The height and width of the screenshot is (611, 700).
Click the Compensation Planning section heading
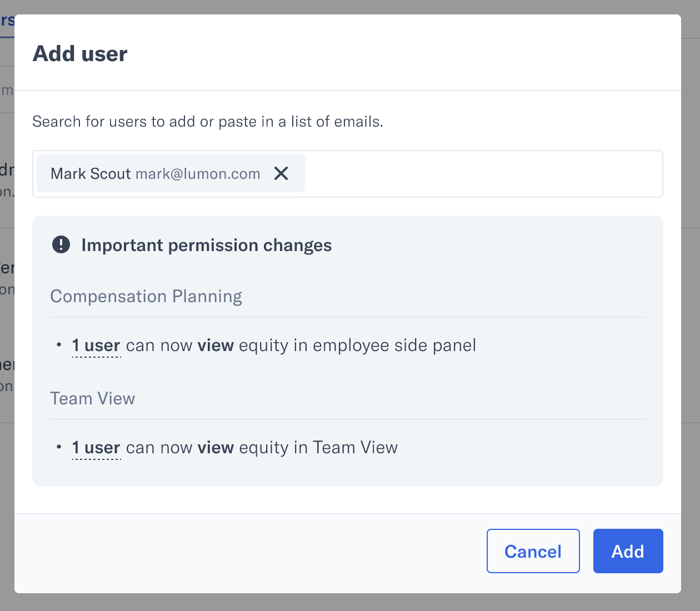click(146, 297)
